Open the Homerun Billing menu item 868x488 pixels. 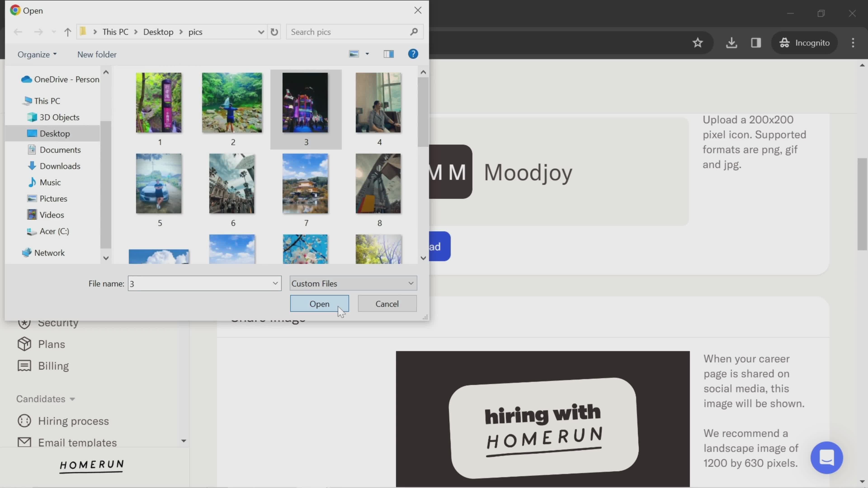[53, 366]
